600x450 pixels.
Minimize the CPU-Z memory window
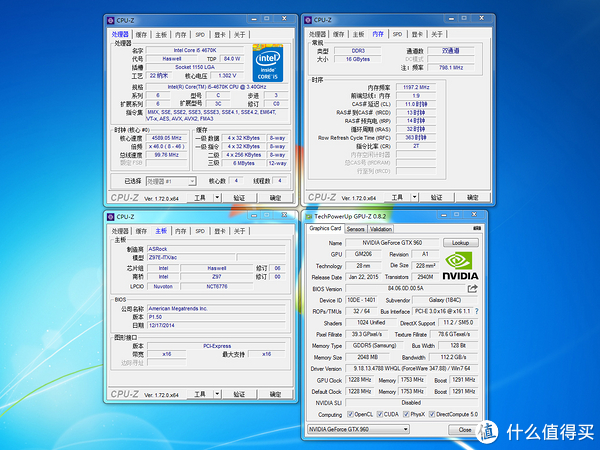(x=451, y=18)
